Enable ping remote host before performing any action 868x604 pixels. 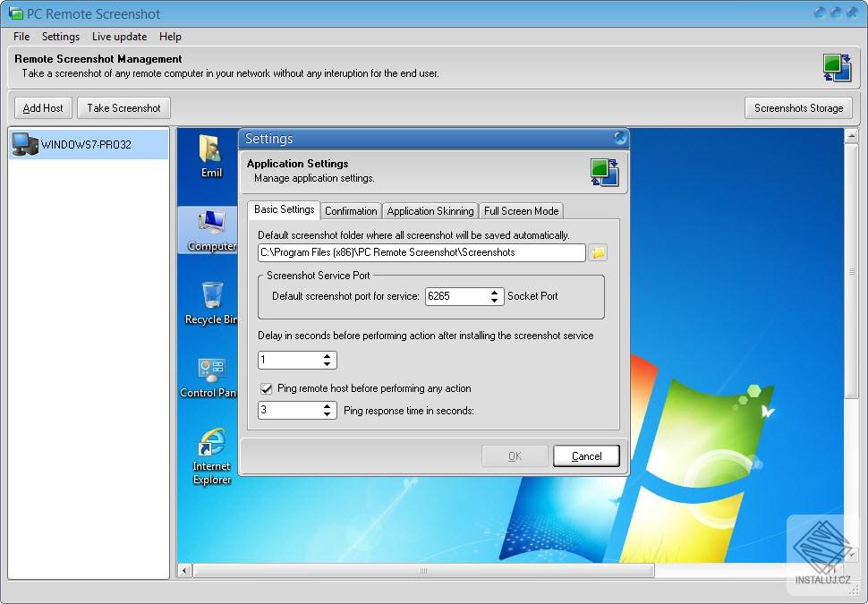(x=266, y=388)
